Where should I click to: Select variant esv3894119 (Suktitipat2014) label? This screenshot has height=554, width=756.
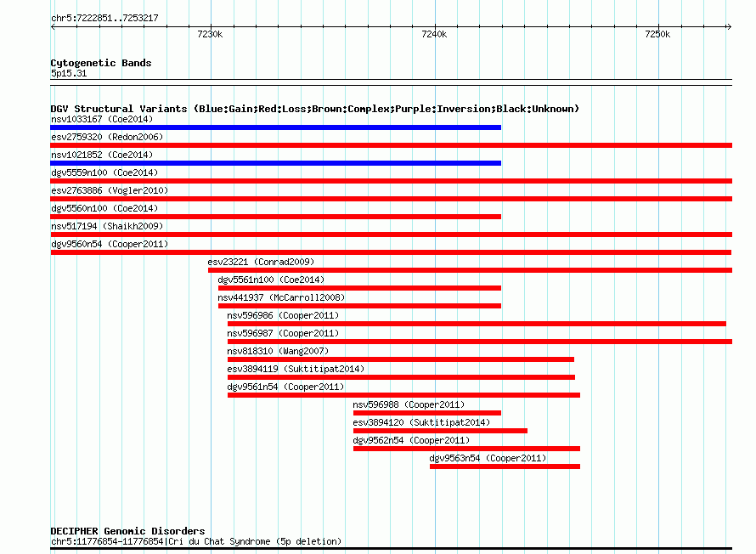click(296, 369)
